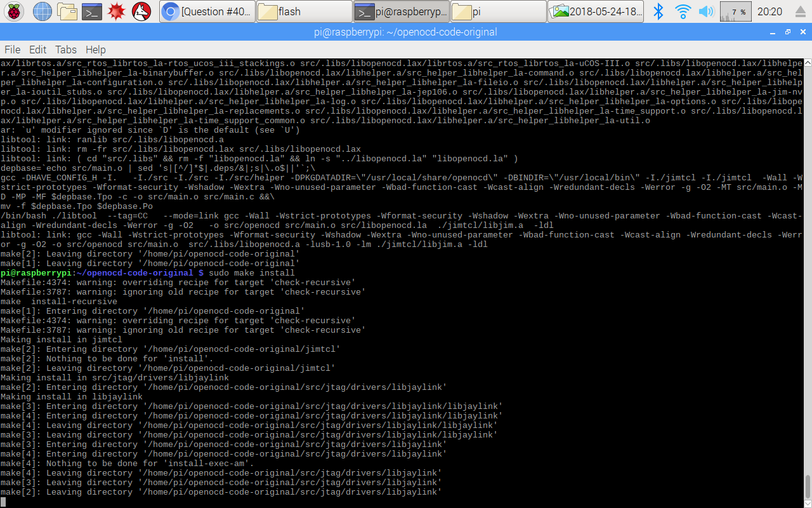The height and width of the screenshot is (508, 812).
Task: Switch to the pi@raspberrypi terminal taskbar entry
Action: pos(402,11)
